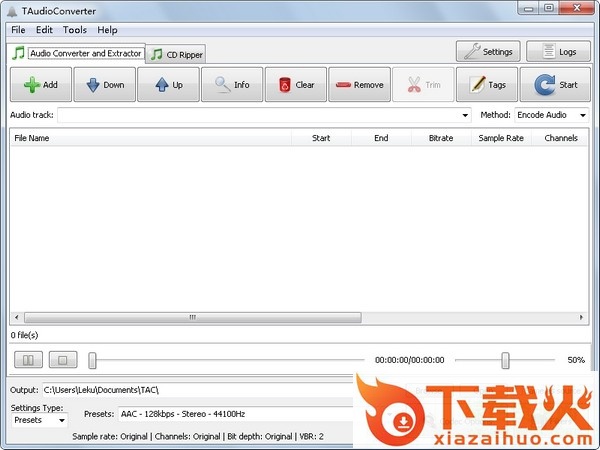Click the Output path field

pyautogui.click(x=197, y=390)
